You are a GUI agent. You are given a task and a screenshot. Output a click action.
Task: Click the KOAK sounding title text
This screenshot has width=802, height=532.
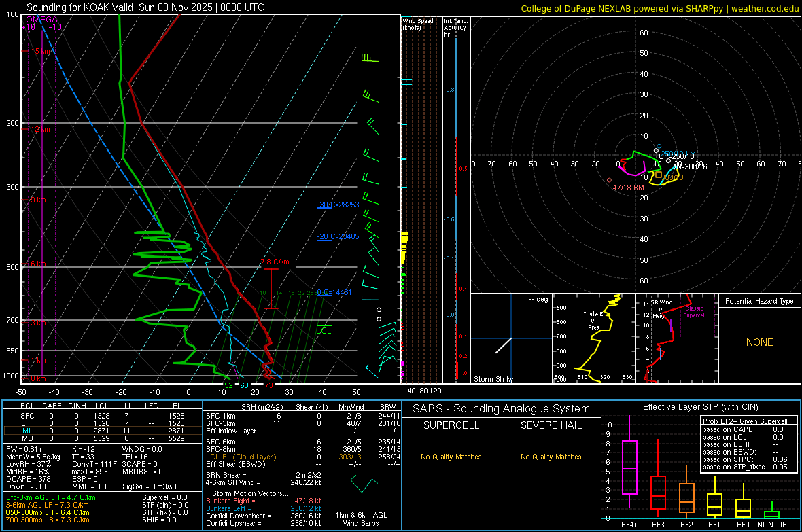145,7
